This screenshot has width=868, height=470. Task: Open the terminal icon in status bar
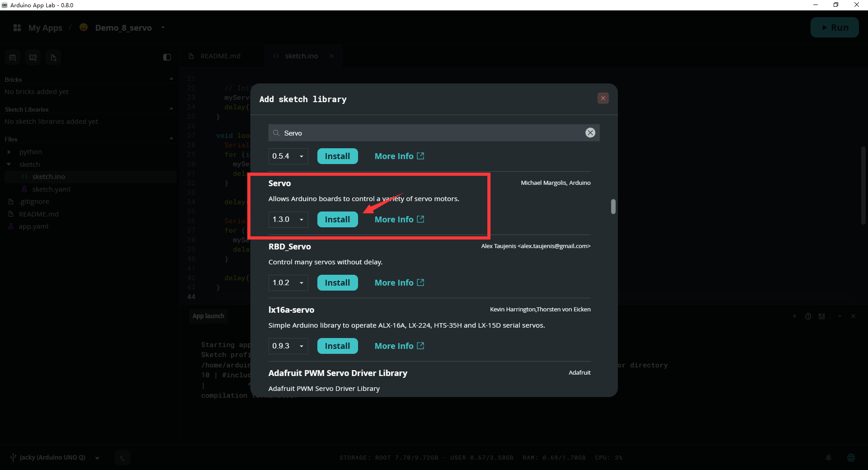[x=122, y=457]
